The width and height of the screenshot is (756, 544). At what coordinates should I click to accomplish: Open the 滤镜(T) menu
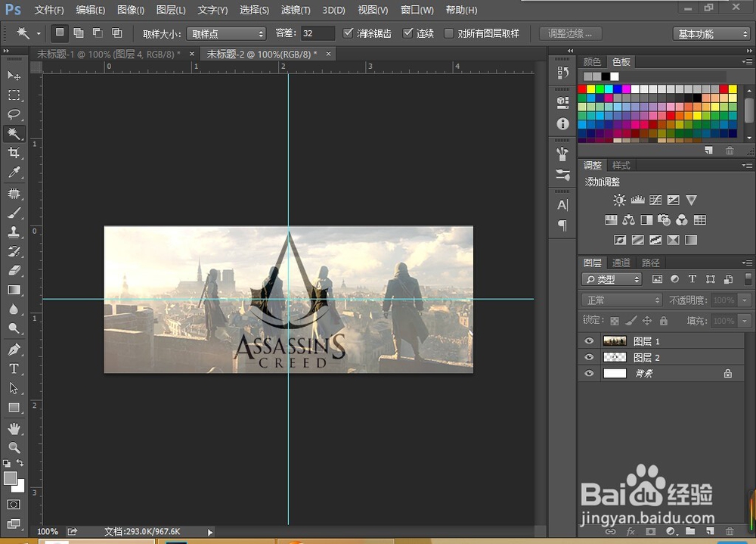pos(296,10)
